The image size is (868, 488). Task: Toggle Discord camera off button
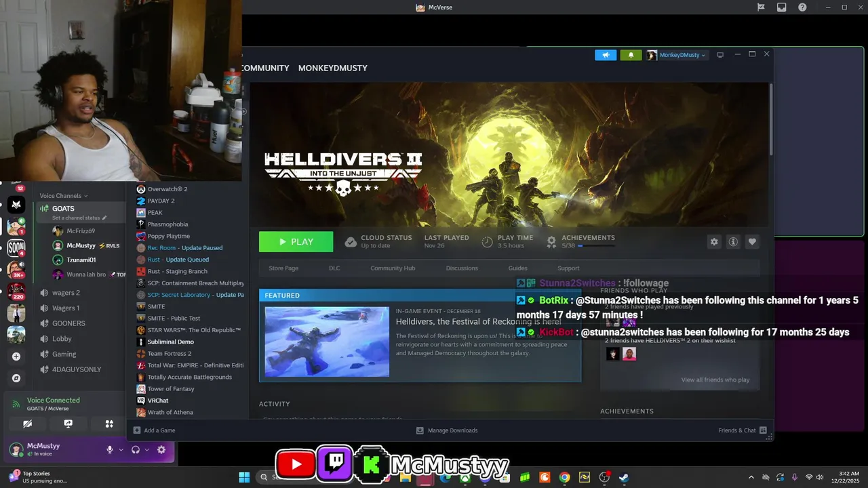pos(27,424)
